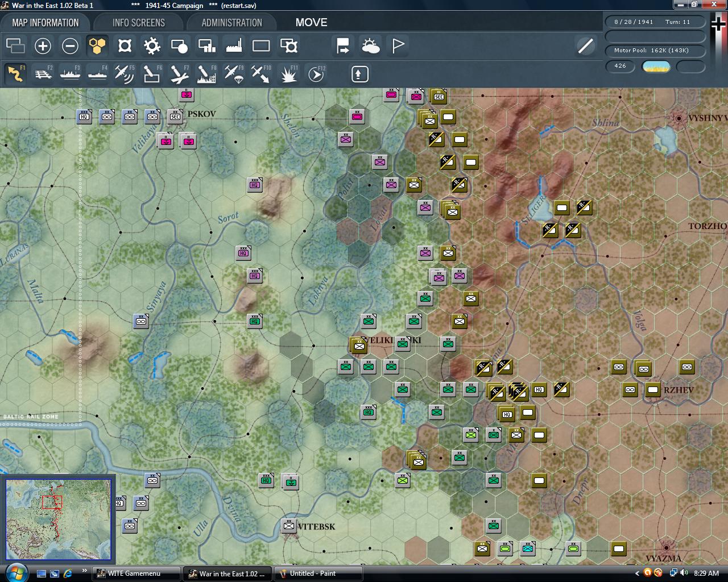Click the MOVE mode label

(311, 23)
